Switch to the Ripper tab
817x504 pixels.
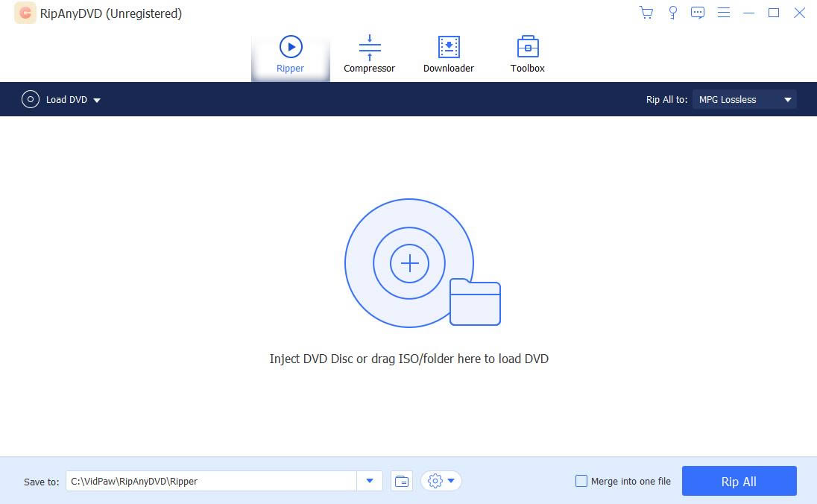[x=290, y=54]
